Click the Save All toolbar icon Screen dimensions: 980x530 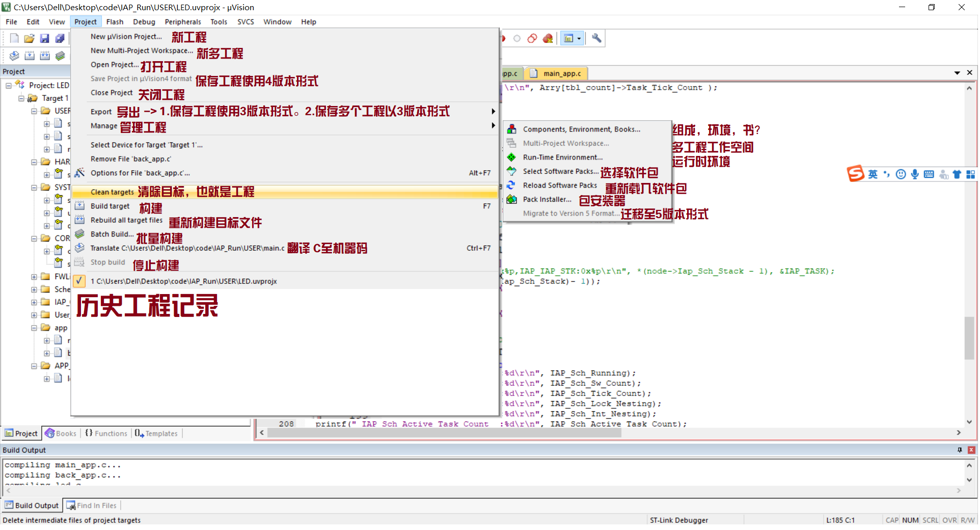(x=60, y=38)
